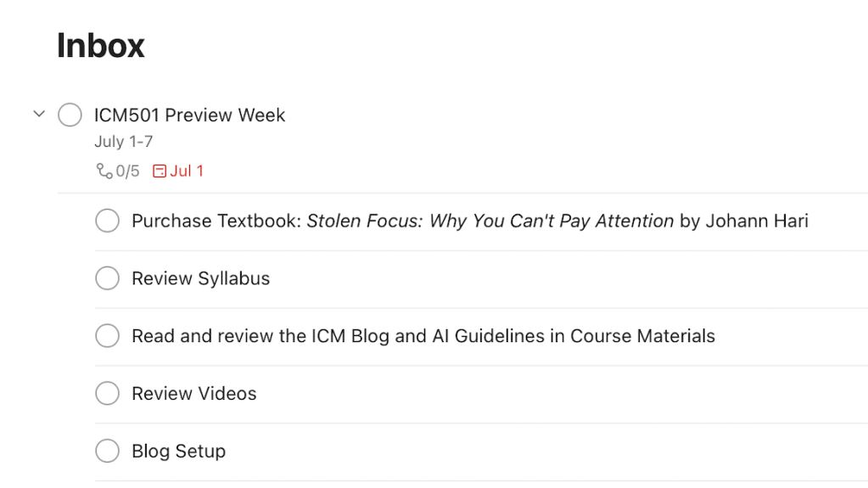Complete the Review Syllabus subtask
868x488 pixels.
[107, 278]
